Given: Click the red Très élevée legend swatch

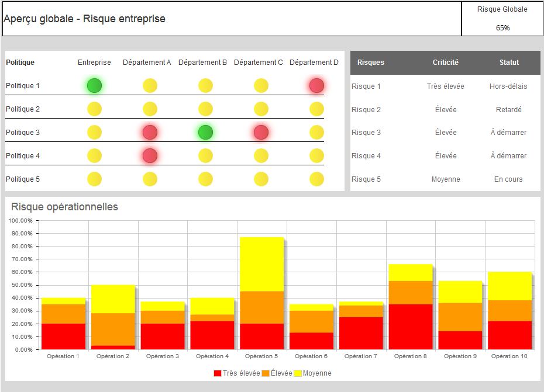Looking at the screenshot, I should 218,373.
